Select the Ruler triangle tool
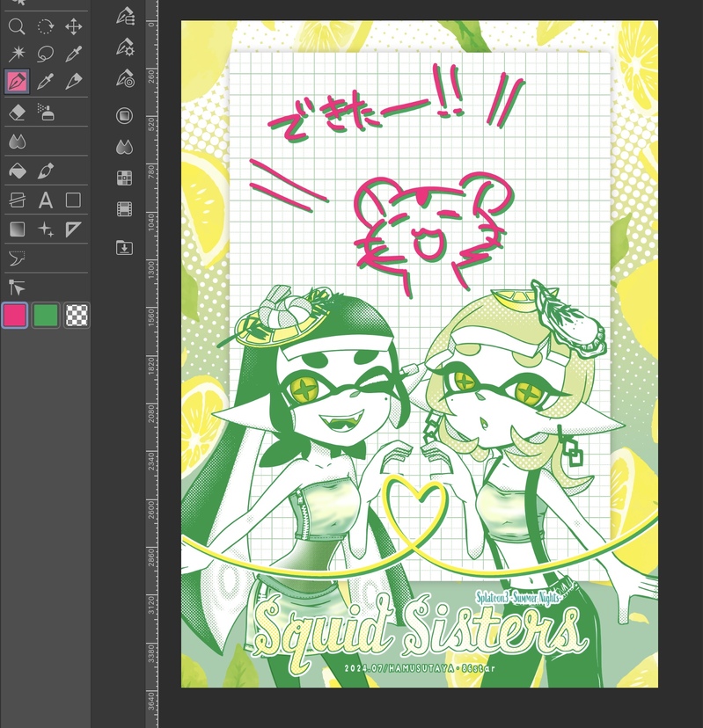703x728 pixels. coord(73,229)
